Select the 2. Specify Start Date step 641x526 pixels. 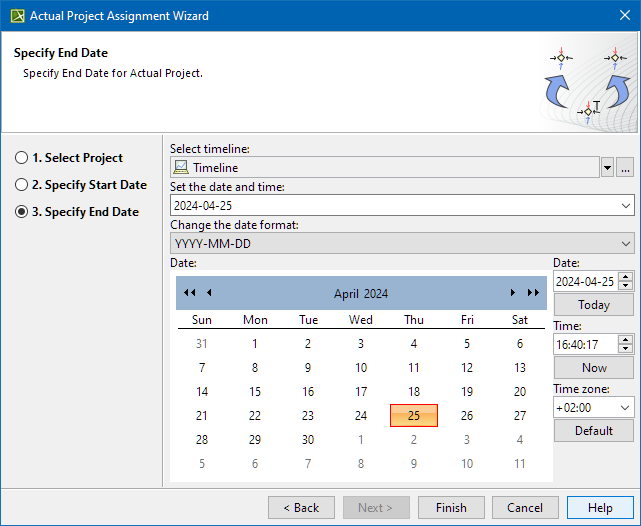coord(22,185)
